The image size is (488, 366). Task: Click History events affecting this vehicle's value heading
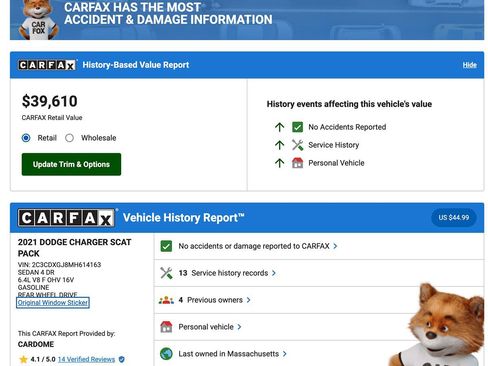[349, 104]
